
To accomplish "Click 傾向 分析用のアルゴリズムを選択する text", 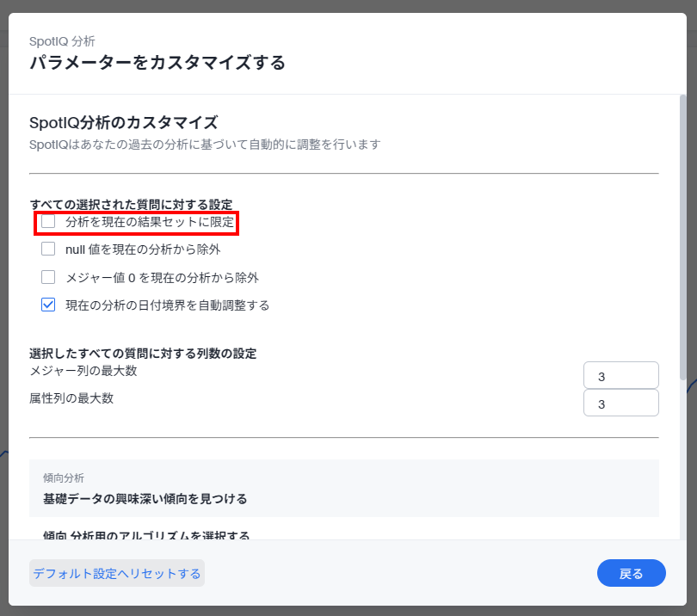I will [x=146, y=535].
